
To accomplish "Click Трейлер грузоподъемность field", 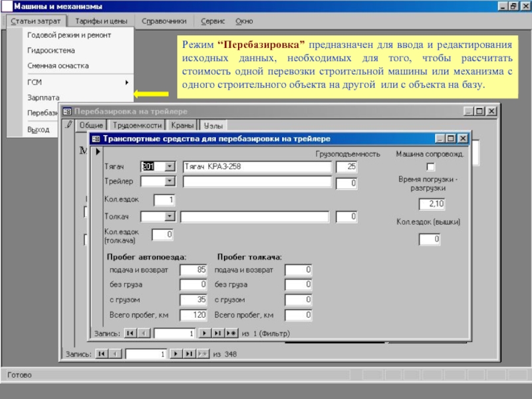I will pyautogui.click(x=346, y=184).
